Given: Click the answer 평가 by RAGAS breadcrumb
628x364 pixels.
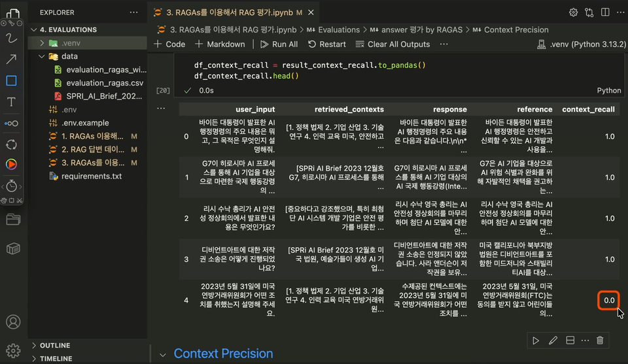Looking at the screenshot, I should [417, 29].
